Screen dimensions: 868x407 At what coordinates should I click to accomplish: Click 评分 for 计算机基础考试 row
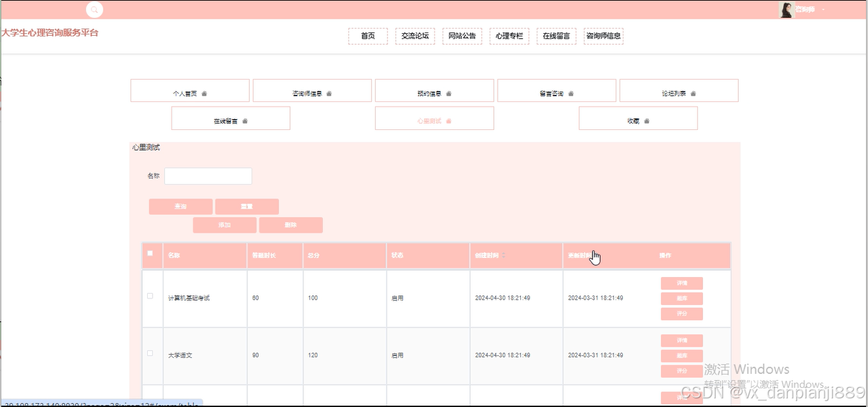(x=682, y=314)
